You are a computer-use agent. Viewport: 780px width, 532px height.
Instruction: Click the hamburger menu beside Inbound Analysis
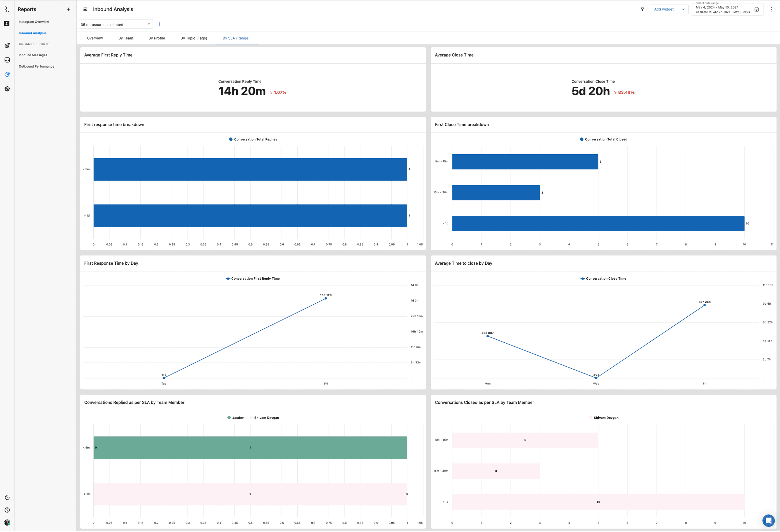coord(85,9)
